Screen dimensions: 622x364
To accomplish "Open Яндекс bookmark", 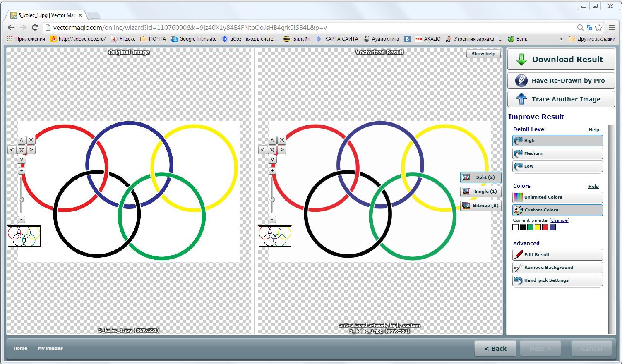I will (x=123, y=39).
